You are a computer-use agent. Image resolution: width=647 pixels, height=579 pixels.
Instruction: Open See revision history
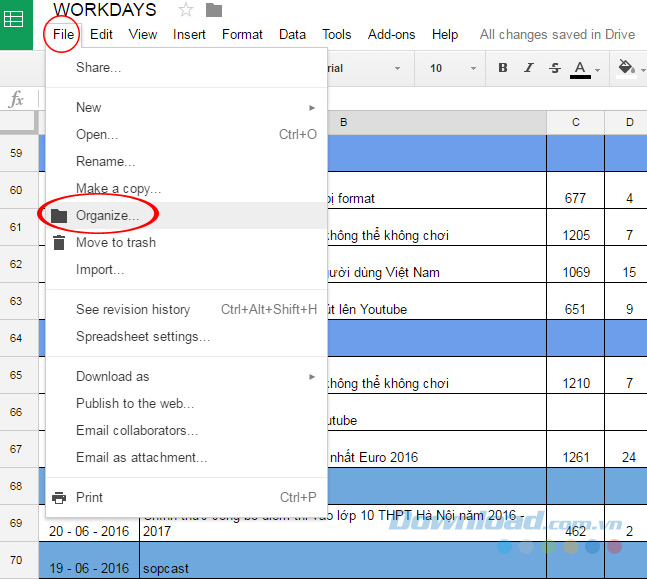pyautogui.click(x=187, y=310)
